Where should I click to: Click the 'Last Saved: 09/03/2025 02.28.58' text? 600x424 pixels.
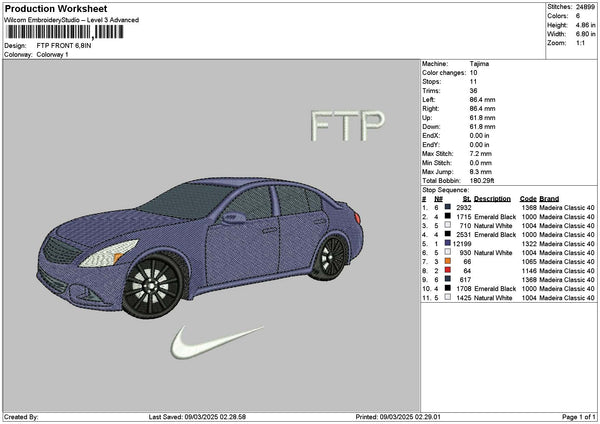[197, 417]
